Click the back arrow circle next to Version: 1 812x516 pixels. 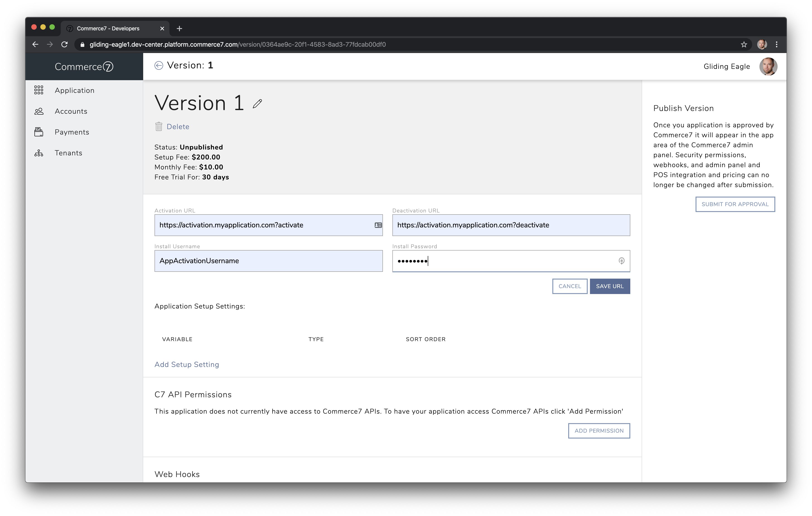pos(159,65)
